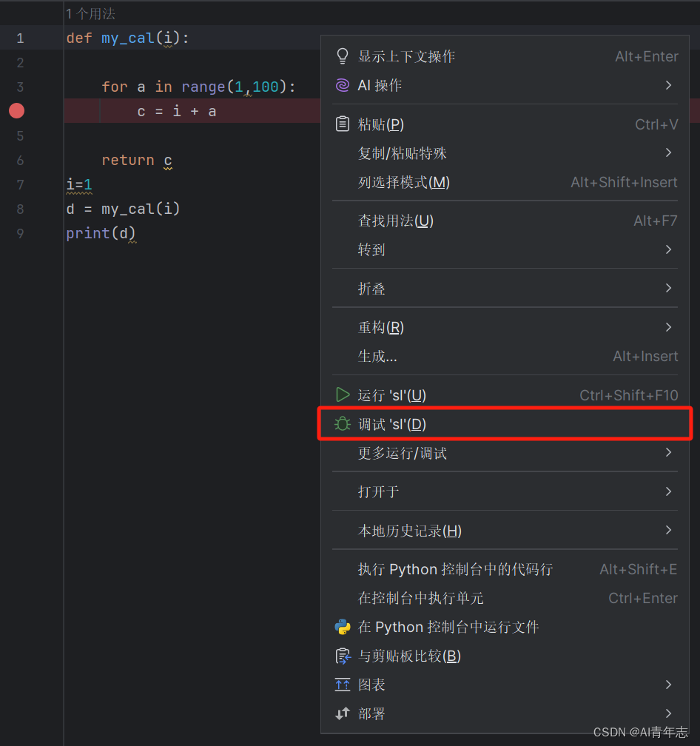Click the 'print(d)' code line
700x746 pixels.
(101, 233)
